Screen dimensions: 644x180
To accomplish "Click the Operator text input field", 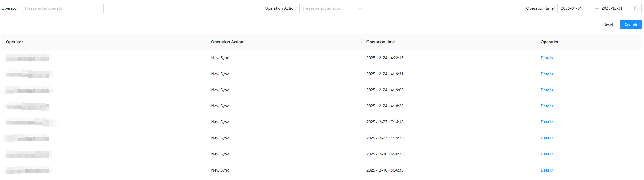I will (62, 8).
